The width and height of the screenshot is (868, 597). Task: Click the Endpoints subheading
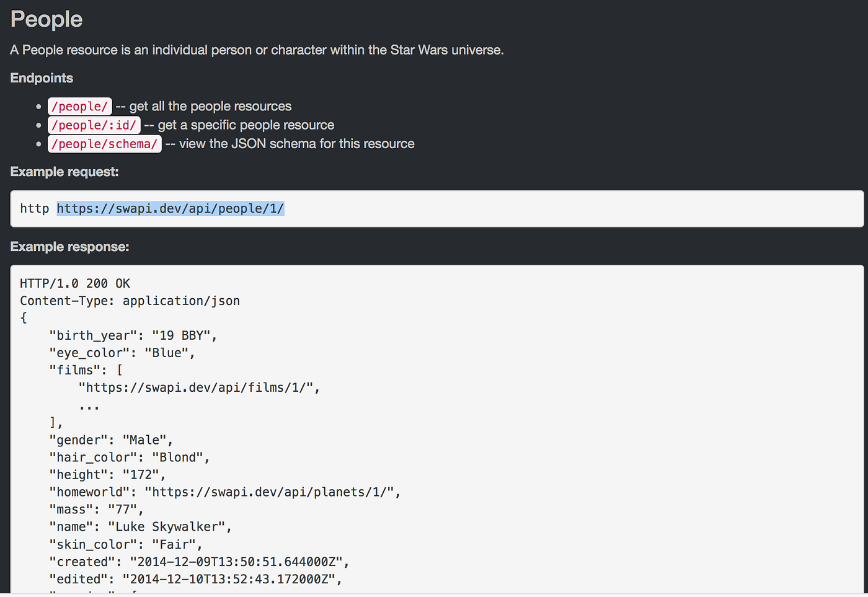pos(42,78)
